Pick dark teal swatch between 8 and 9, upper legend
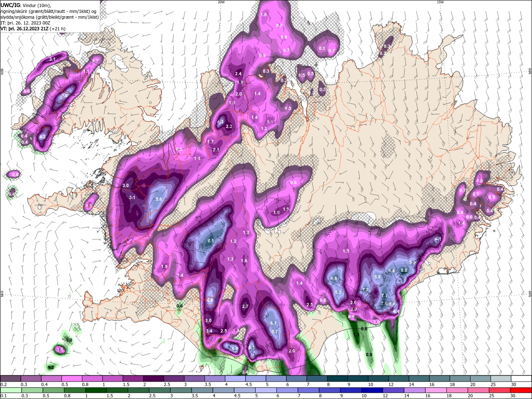Screen dimensions: 532x399 pyautogui.click(x=337, y=379)
